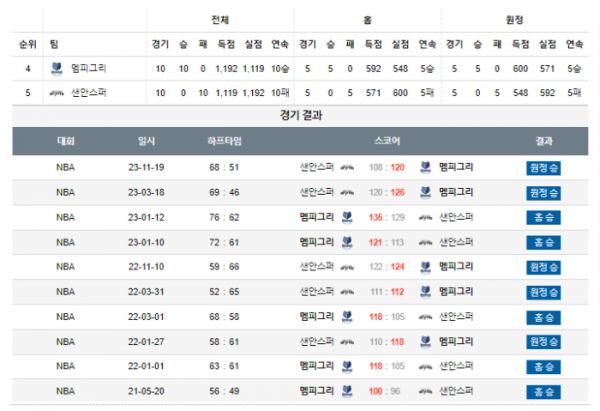This screenshot has height=411, width=600.
Task: Click the 124 score in the 22-11-10 row
Action: tap(398, 267)
